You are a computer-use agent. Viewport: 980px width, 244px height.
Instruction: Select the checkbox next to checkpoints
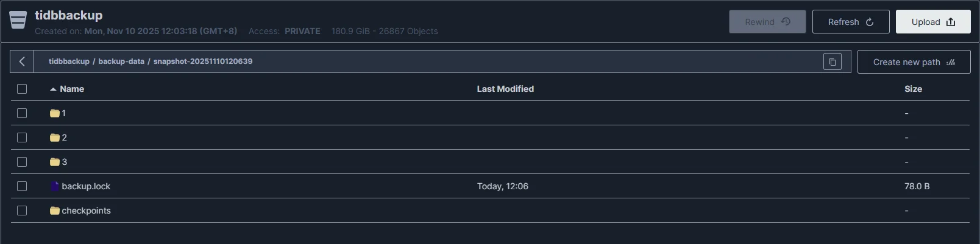tap(22, 211)
